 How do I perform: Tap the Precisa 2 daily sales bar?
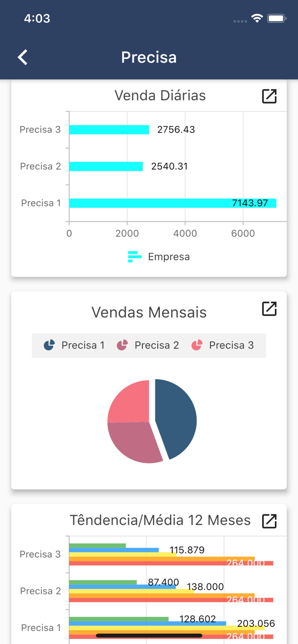106,166
